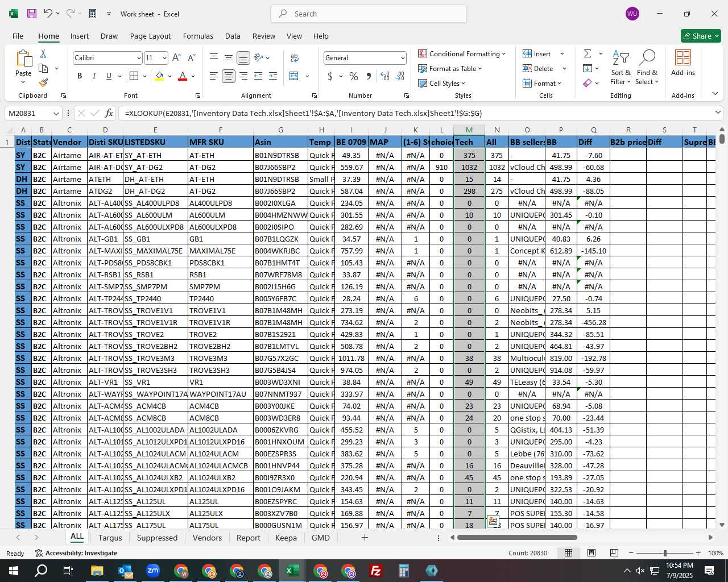This screenshot has height=582, width=728.
Task: Expand the formula bar
Action: tap(718, 113)
